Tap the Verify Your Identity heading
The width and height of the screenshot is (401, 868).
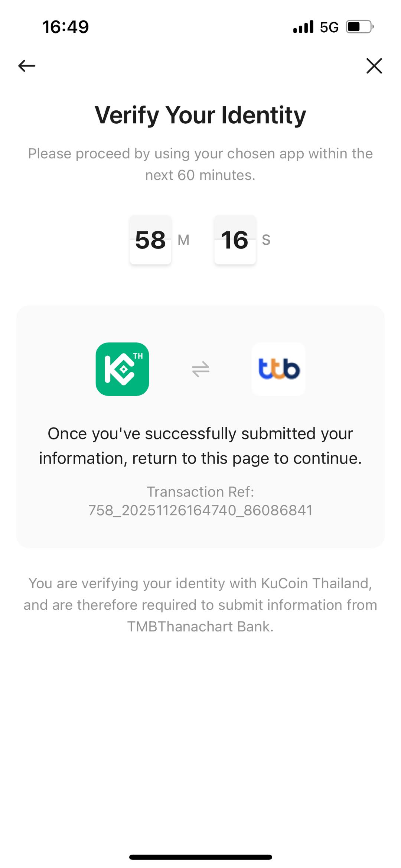point(200,115)
